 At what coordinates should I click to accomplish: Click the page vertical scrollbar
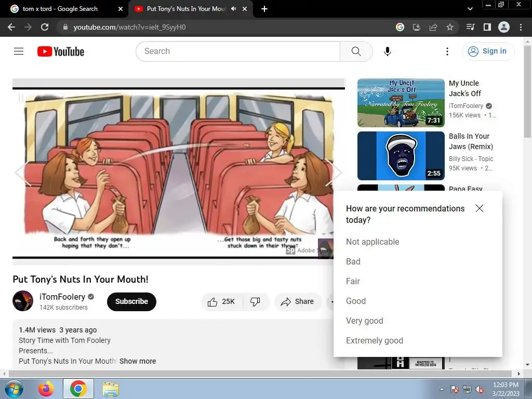coord(527,91)
